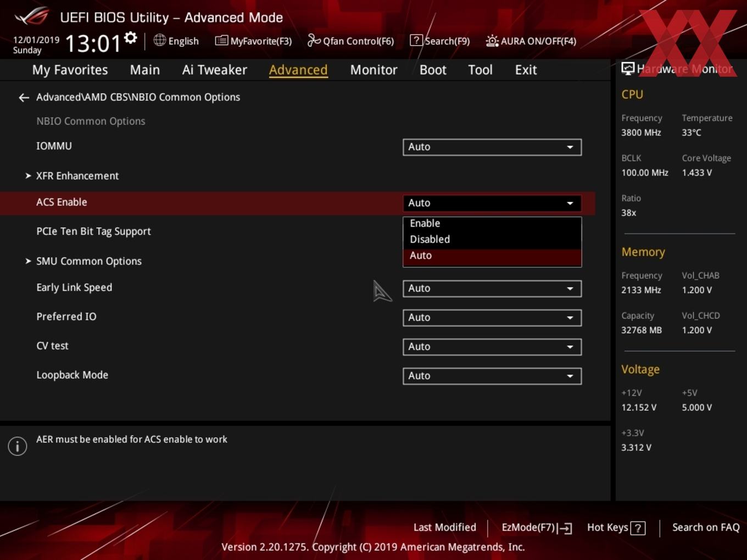Open Preferred IO dropdown
The image size is (747, 560).
pyautogui.click(x=492, y=318)
